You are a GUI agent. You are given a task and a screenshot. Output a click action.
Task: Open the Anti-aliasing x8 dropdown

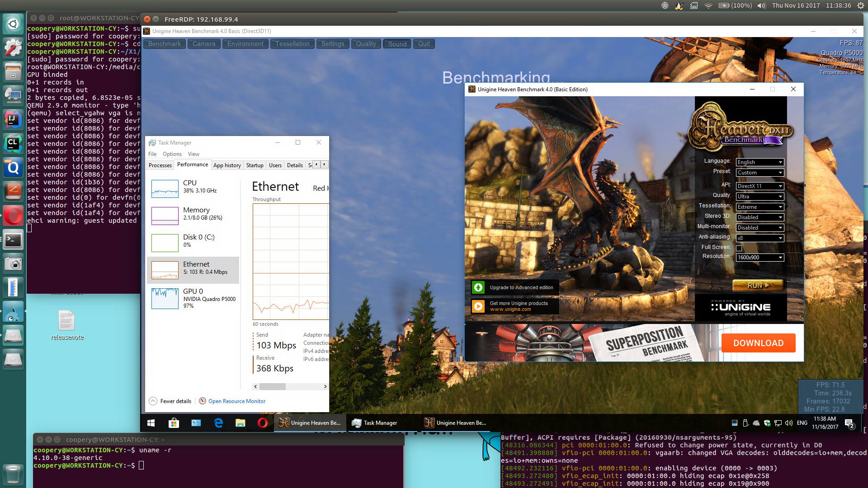click(x=759, y=238)
